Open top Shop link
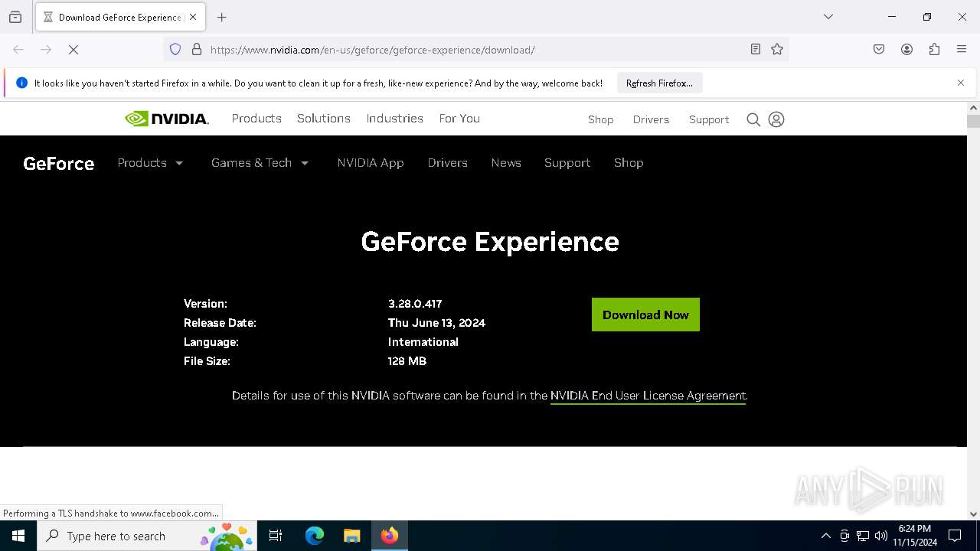 601,119
